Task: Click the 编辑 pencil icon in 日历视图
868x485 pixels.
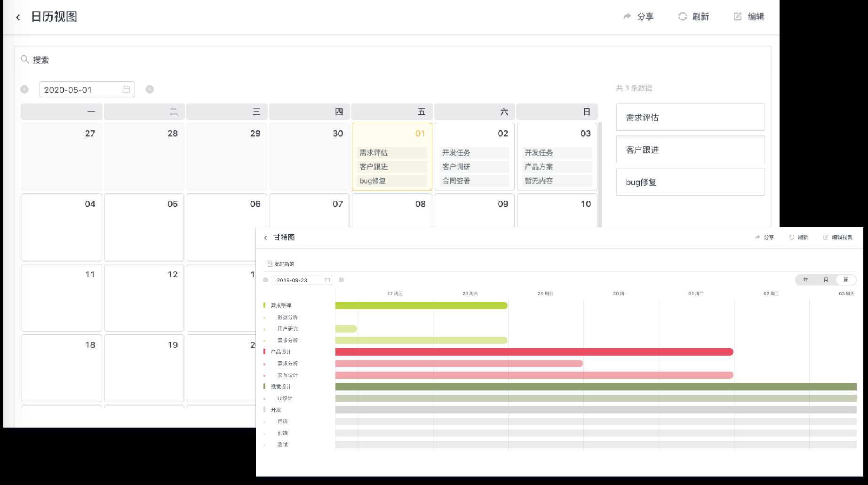Action: (x=738, y=16)
